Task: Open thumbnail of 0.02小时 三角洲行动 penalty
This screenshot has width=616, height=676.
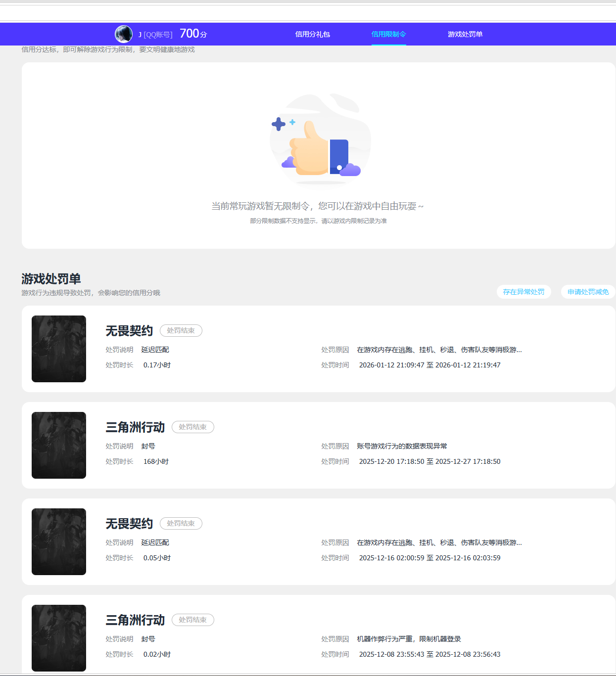Action: click(59, 638)
